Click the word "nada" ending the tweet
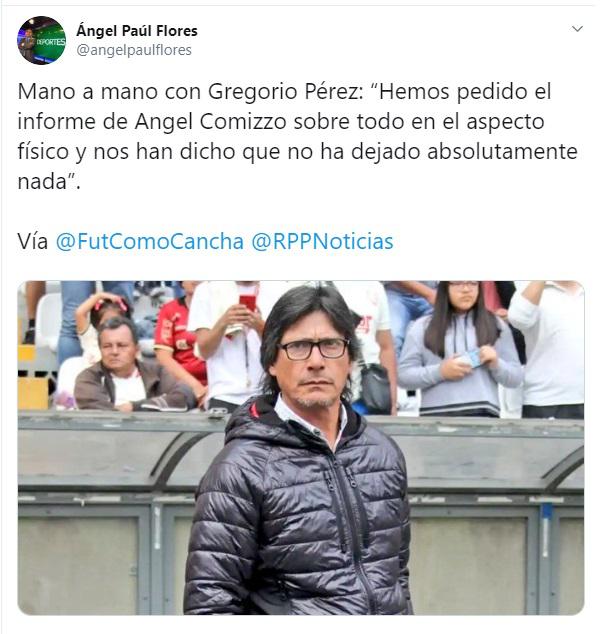This screenshot has height=634, width=600. 42,182
